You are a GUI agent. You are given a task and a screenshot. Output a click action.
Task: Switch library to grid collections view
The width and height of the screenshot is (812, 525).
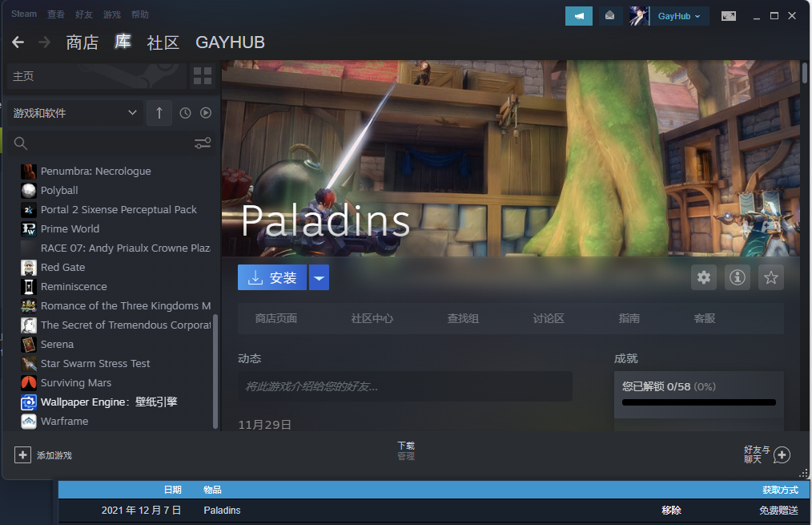tap(203, 76)
